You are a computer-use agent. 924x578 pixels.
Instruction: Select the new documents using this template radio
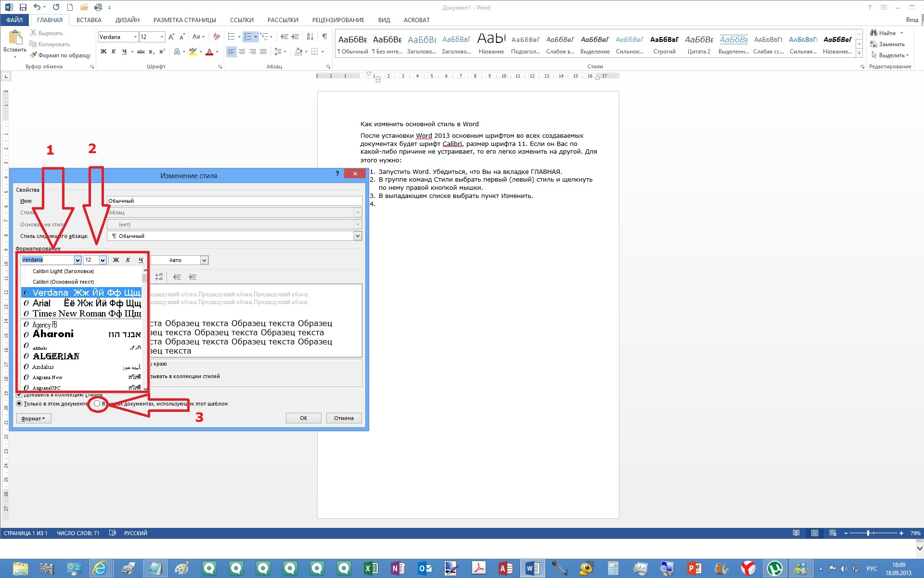[97, 404]
